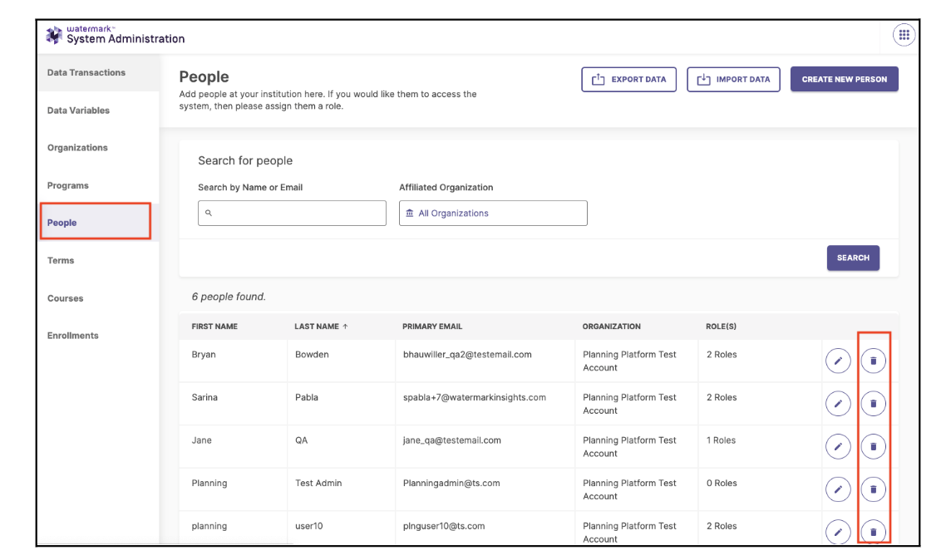Screen dimensions: 946x560
Task: Delete Sarina Pabla using the trash icon
Action: click(x=873, y=404)
